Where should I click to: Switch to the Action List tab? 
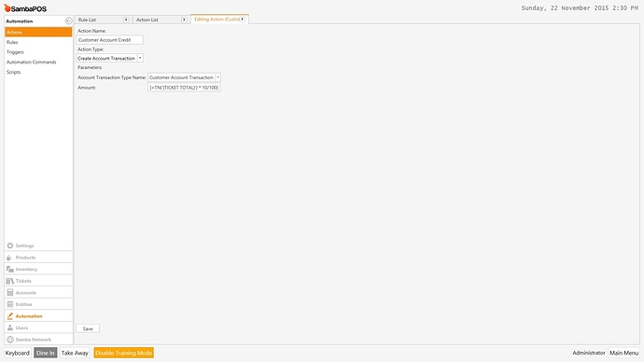[157, 20]
